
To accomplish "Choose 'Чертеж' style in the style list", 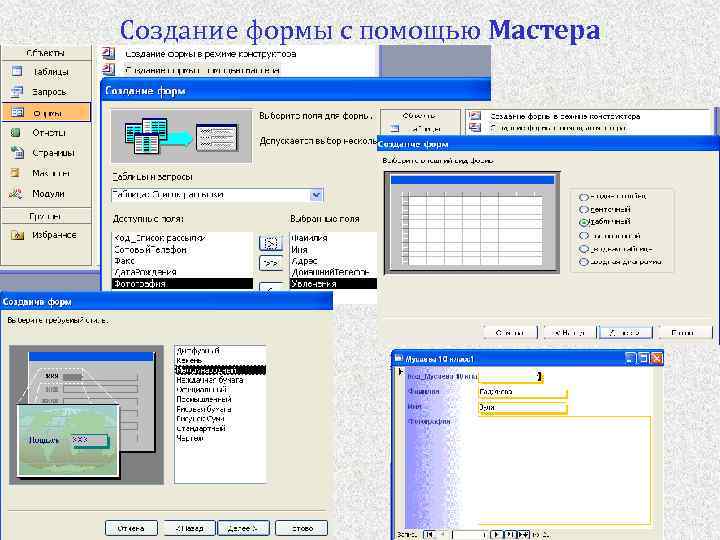I will tap(220, 438).
